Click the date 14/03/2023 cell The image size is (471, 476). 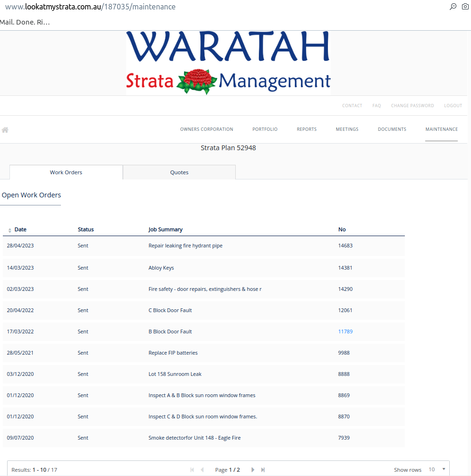coord(20,268)
